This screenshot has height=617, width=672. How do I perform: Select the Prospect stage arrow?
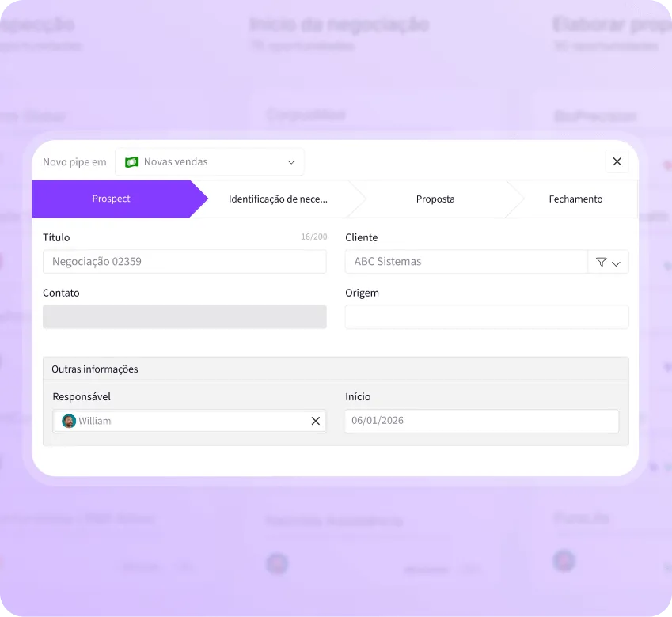111,199
